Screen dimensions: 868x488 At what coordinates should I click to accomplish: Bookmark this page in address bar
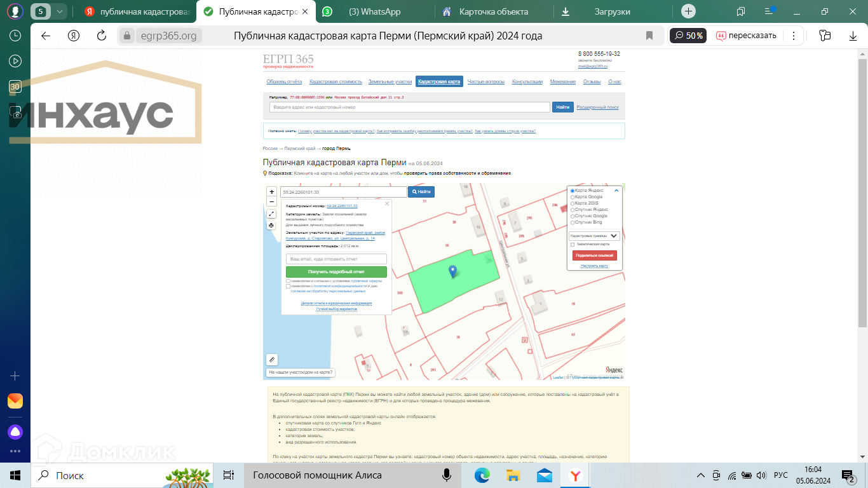pyautogui.click(x=649, y=36)
